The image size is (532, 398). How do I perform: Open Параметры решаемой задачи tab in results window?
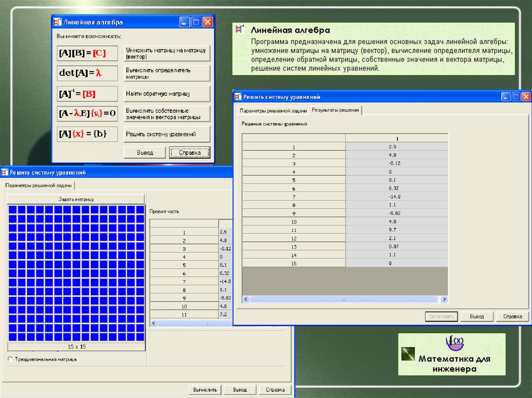coord(272,111)
